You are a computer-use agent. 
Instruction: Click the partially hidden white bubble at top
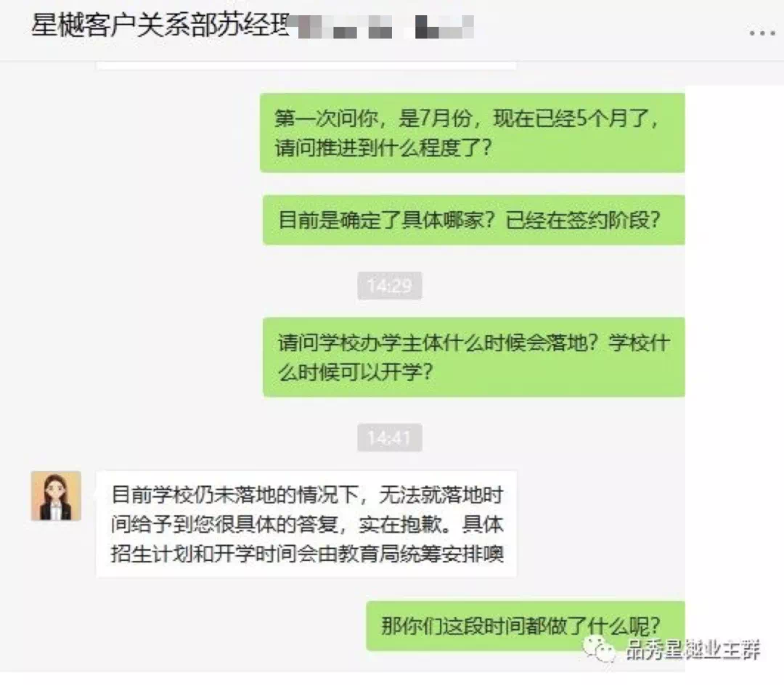point(306,65)
